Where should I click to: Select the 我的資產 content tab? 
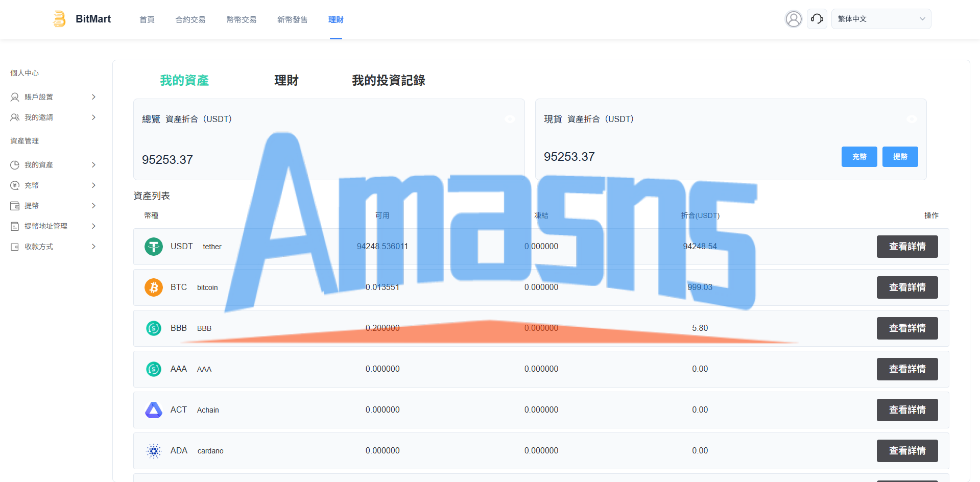point(184,81)
